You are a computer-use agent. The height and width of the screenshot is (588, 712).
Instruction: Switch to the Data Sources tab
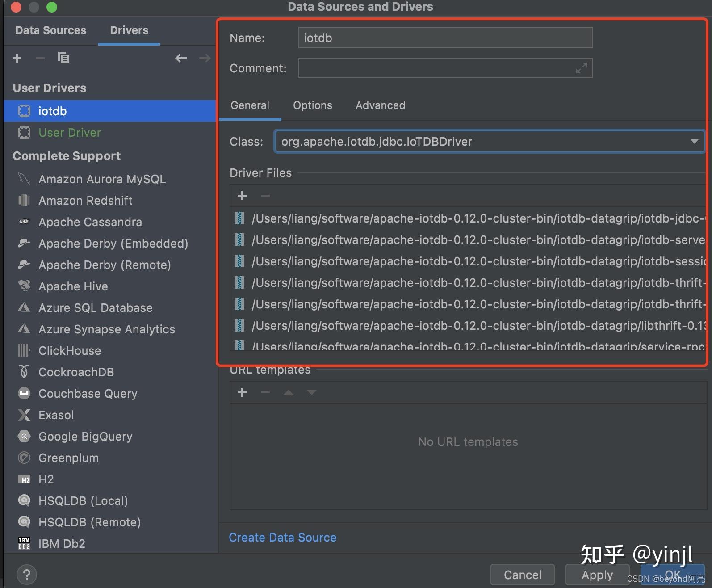50,30
